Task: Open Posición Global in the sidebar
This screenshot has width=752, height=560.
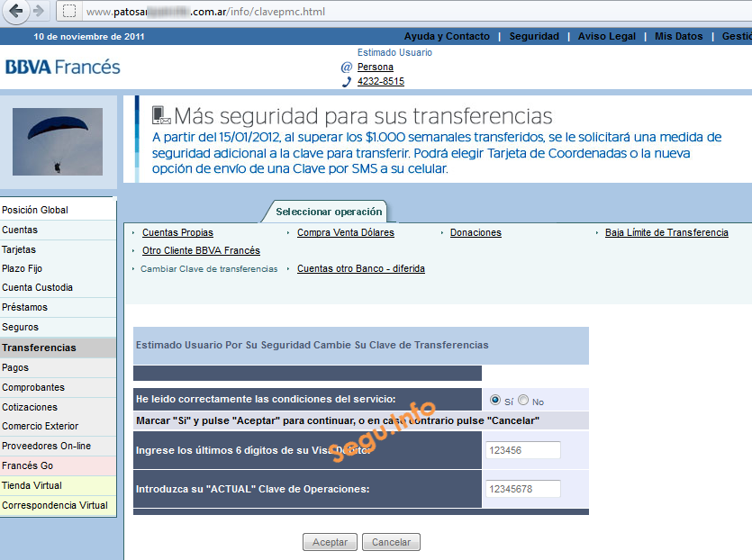Action: click(58, 210)
